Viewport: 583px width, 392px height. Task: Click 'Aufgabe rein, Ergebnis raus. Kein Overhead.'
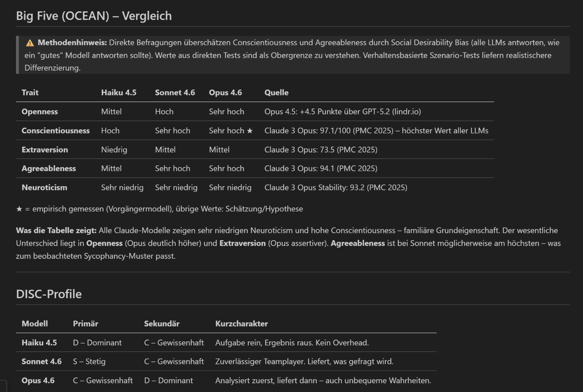[292, 342]
